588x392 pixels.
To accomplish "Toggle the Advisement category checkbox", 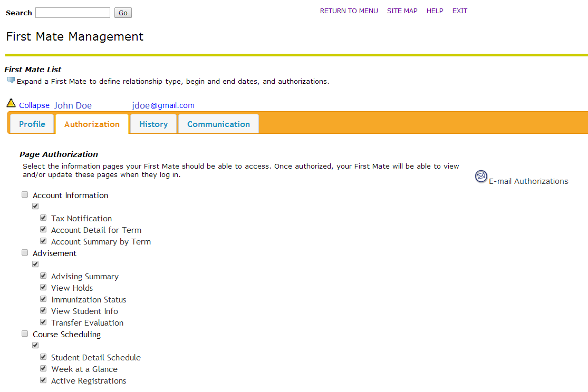I will pos(25,253).
